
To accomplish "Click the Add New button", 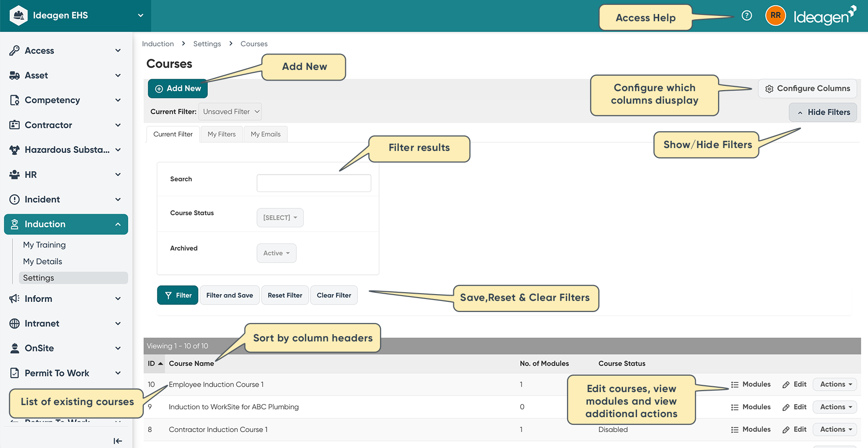I will pyautogui.click(x=177, y=88).
